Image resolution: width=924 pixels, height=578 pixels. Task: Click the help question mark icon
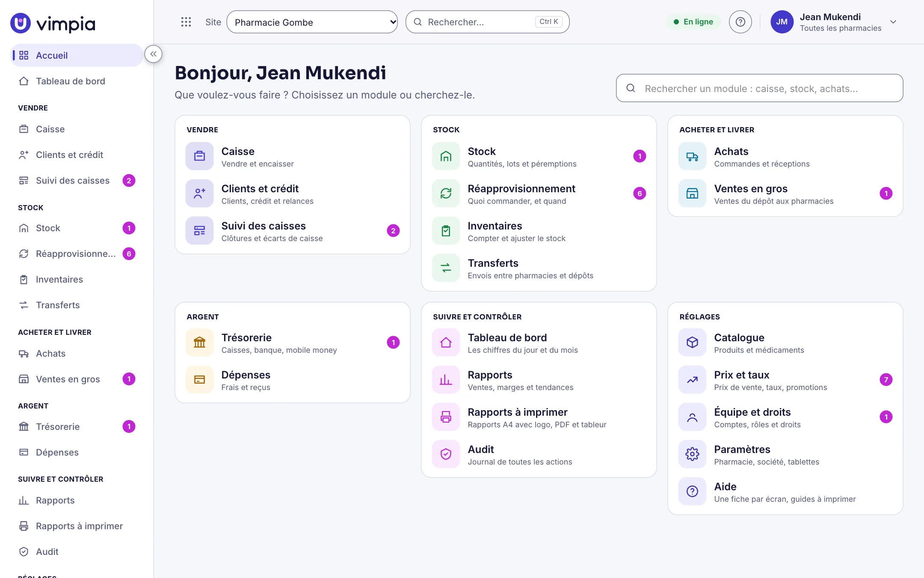point(740,22)
